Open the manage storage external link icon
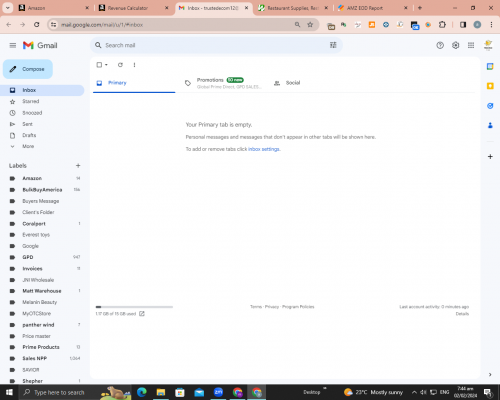Image resolution: width=500 pixels, height=400 pixels. pos(142,314)
